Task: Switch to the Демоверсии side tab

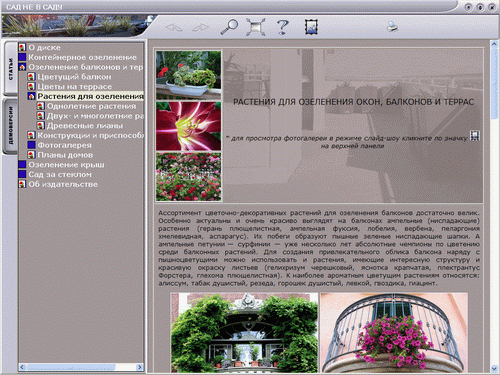Action: (11, 126)
